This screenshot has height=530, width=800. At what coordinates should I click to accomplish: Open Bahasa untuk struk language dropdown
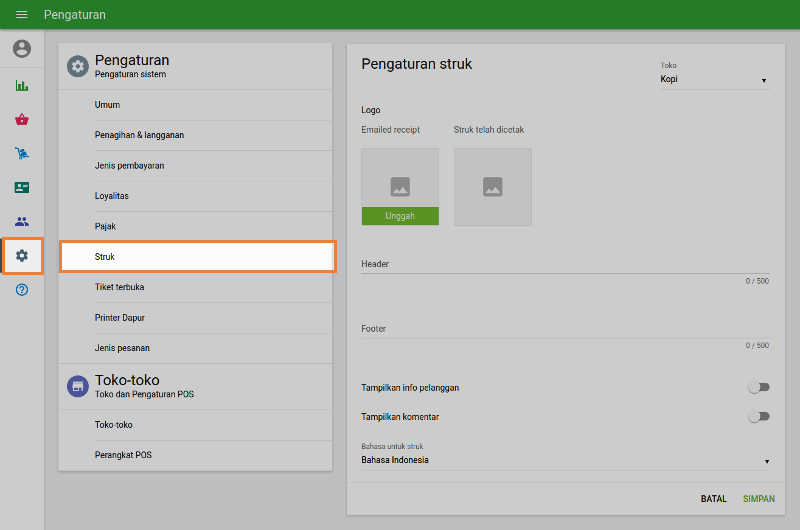(x=565, y=460)
